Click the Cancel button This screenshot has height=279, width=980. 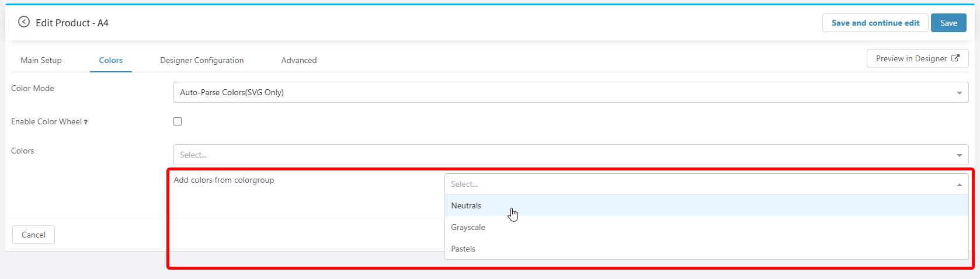33,235
